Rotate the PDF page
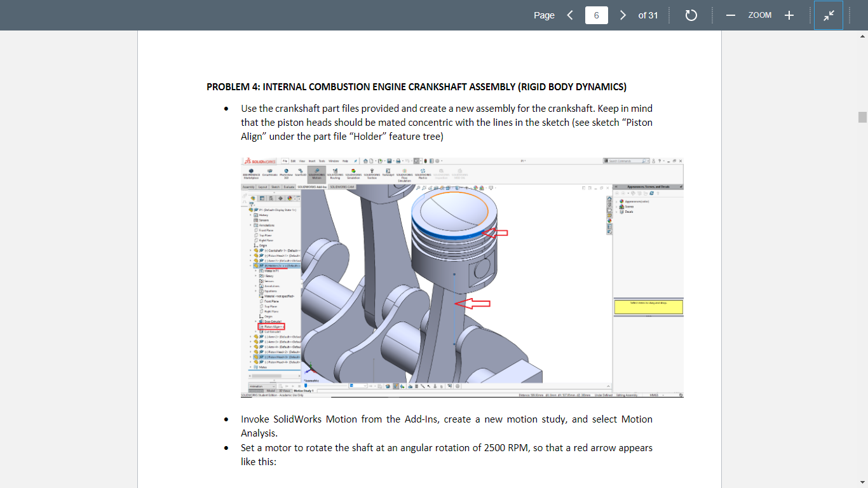 pyautogui.click(x=692, y=15)
